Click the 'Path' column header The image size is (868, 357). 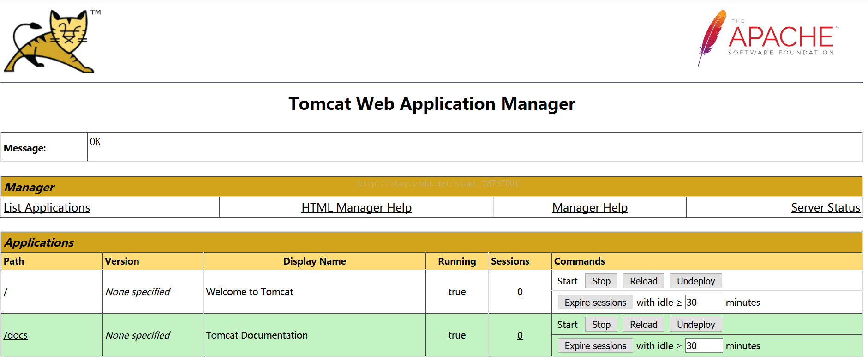(14, 261)
